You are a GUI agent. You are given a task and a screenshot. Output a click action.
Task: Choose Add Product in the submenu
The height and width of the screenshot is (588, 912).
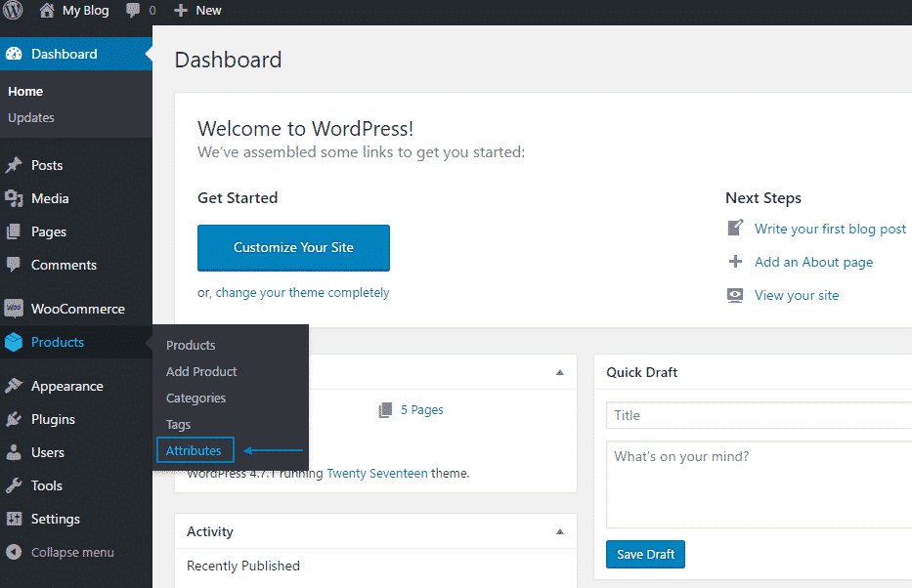click(x=201, y=371)
